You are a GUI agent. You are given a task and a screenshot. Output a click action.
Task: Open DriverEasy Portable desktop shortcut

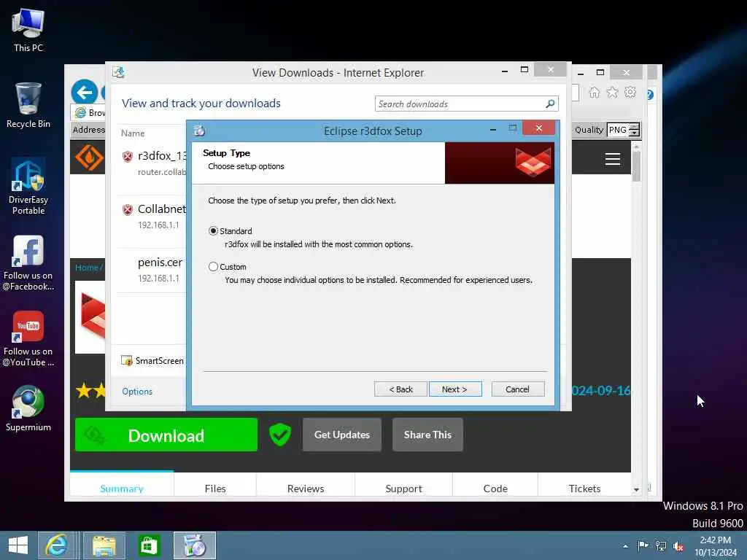pyautogui.click(x=28, y=187)
